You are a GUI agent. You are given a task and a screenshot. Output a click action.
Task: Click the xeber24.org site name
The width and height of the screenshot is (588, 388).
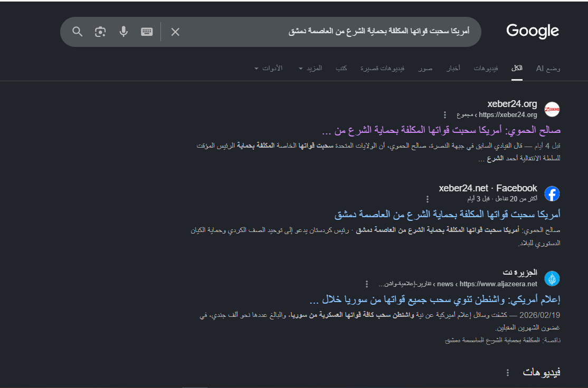pos(512,104)
